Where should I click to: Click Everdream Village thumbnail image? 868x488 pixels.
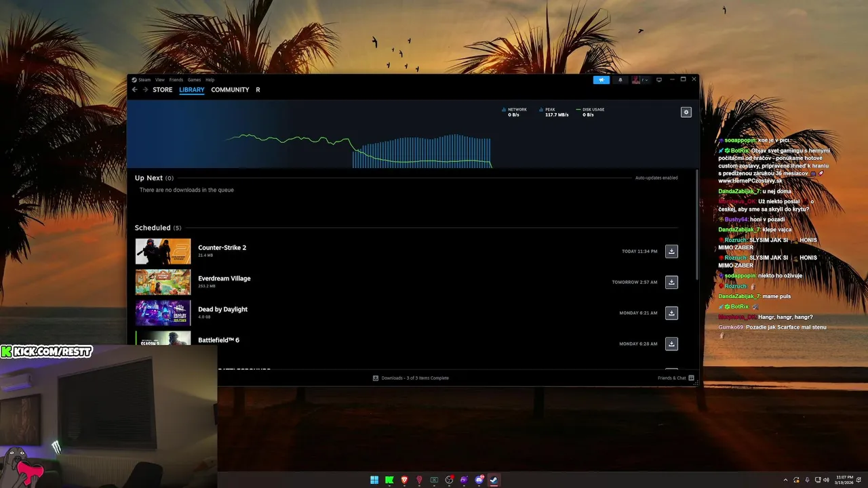click(163, 282)
